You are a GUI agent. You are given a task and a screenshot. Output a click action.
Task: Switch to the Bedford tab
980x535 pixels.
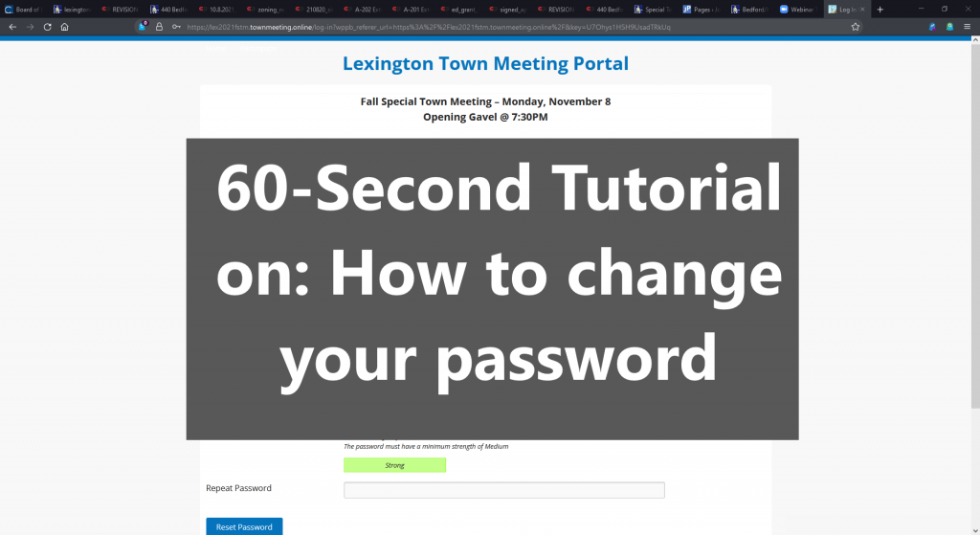tap(749, 10)
